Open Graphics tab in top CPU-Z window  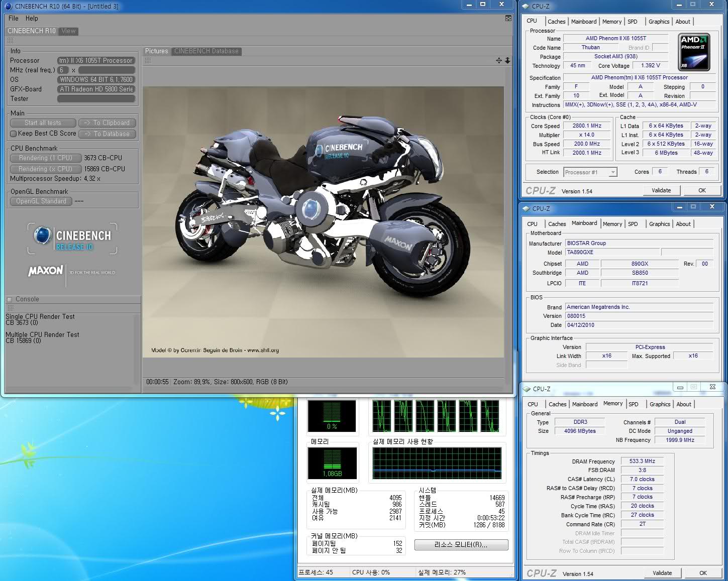tap(659, 22)
